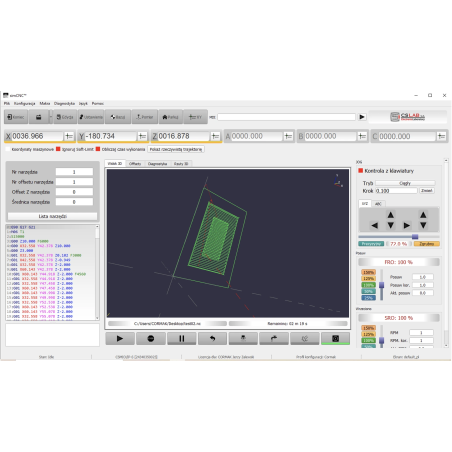Stop the program with the round stop button
This screenshot has height=452, width=452.
(151, 338)
